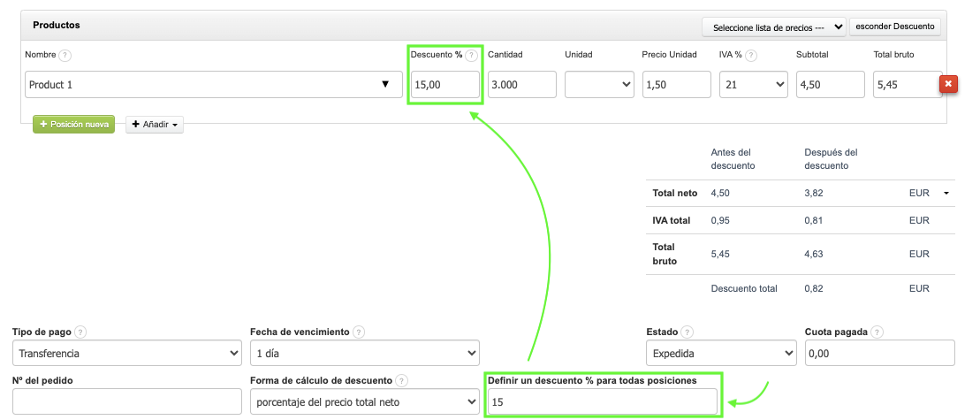Screen dimensions: 980x420
Task: Click the help icon beside Fecha de vencimiento
Action: pyautogui.click(x=358, y=332)
